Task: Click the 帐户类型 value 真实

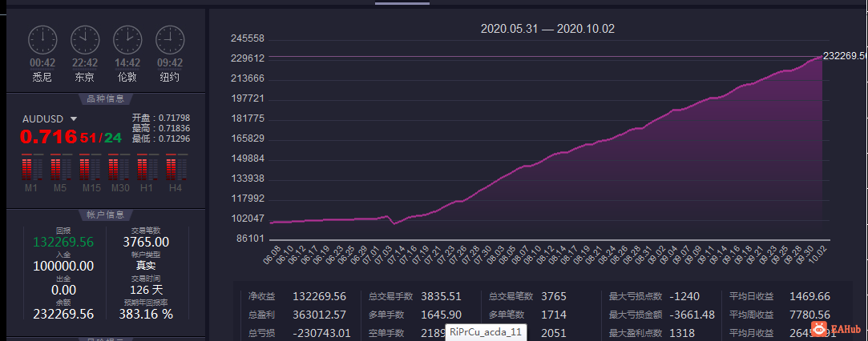Action: [x=146, y=266]
